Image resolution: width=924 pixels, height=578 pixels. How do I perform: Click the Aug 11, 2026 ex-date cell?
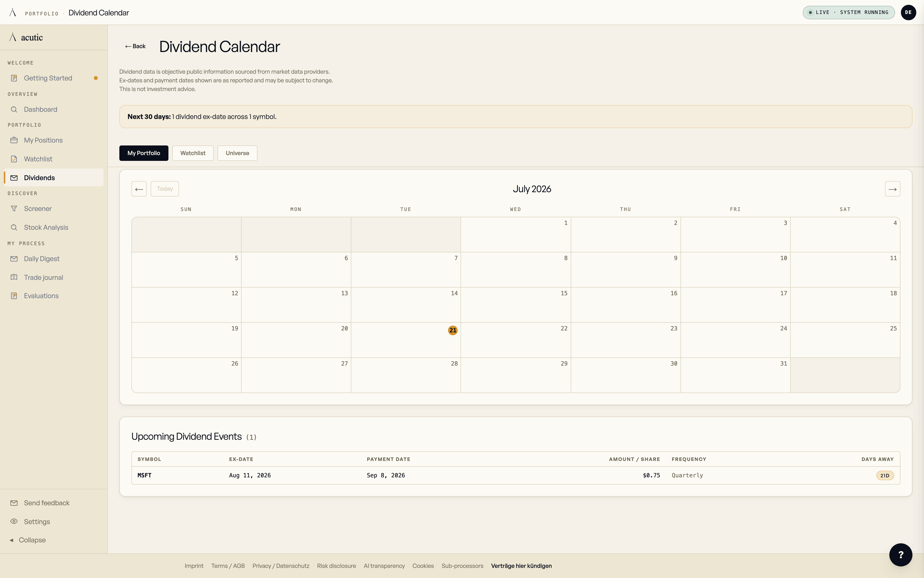250,475
